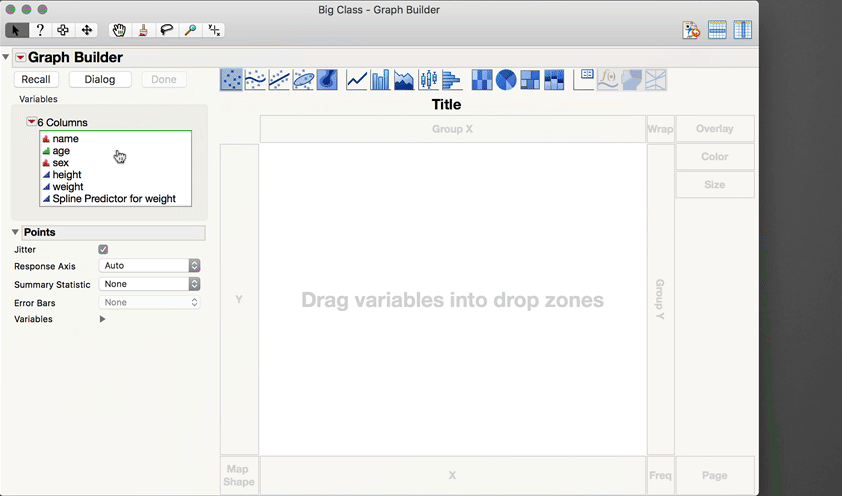Open the script icon in top-right toolbar
Screen dimensions: 842x496
(x=691, y=30)
